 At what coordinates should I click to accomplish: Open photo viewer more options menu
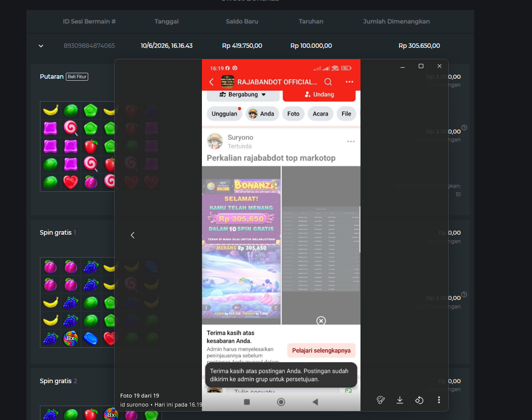pyautogui.click(x=439, y=400)
